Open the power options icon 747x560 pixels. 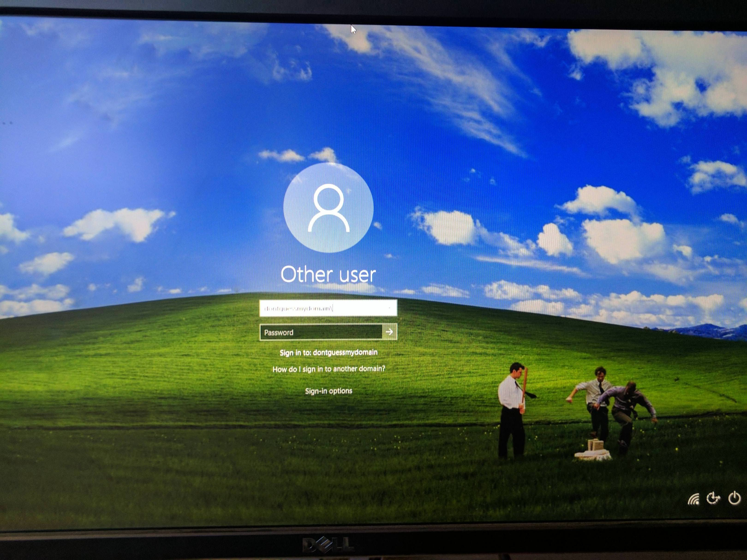click(735, 498)
